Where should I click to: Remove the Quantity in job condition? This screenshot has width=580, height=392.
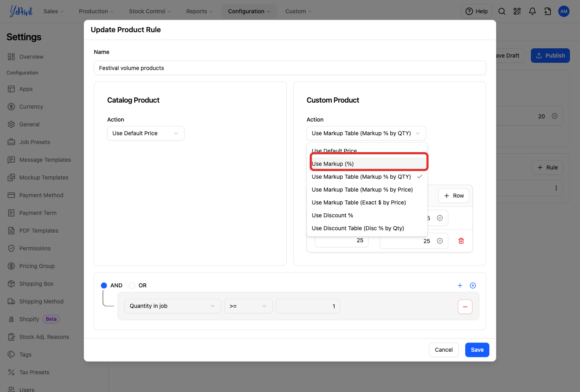465,307
